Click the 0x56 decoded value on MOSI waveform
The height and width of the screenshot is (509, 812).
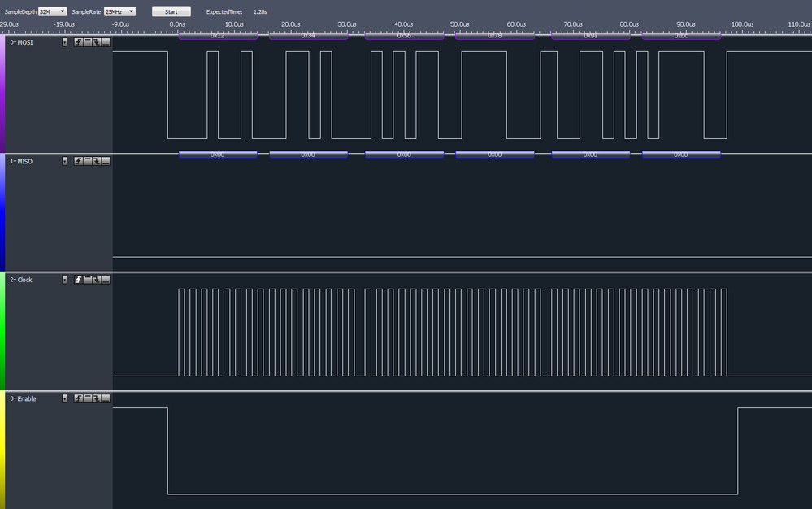pos(403,35)
